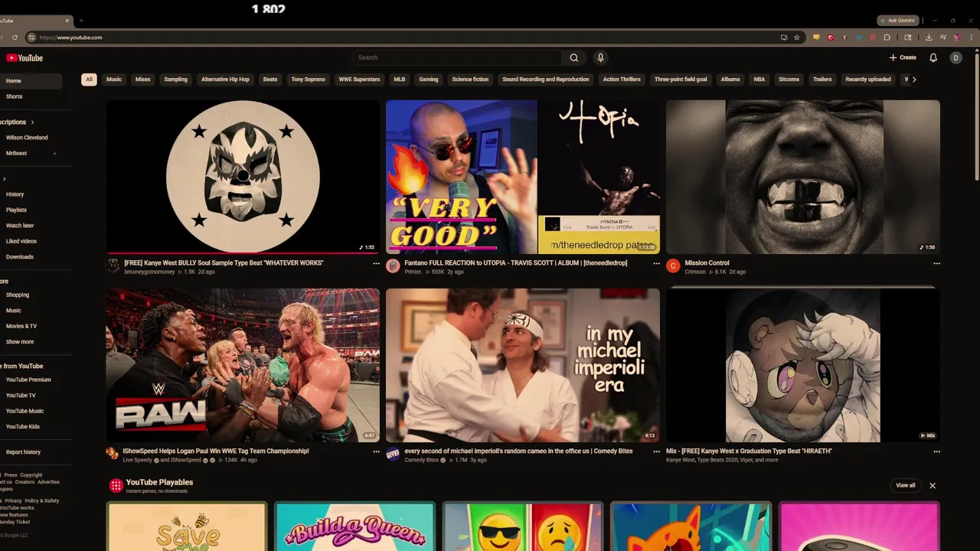The image size is (980, 551).
Task: Open the browser Extensions puzzle icon
Action: 887,37
